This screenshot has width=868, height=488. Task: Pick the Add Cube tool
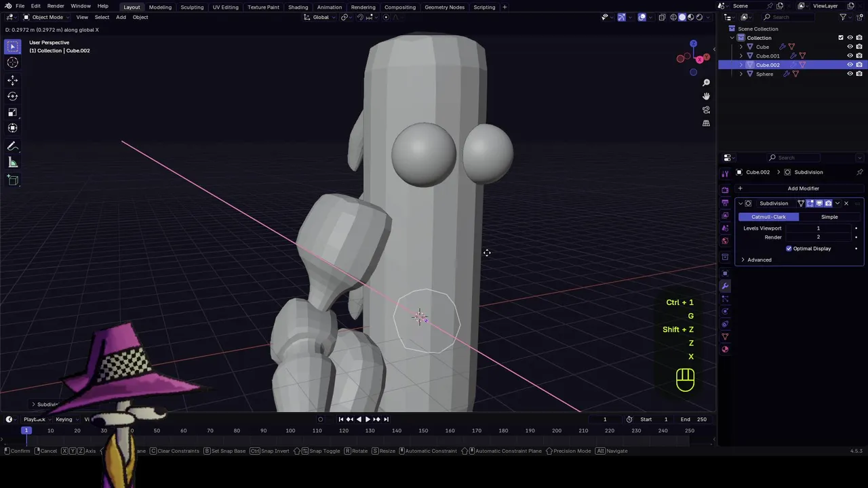[x=12, y=180]
